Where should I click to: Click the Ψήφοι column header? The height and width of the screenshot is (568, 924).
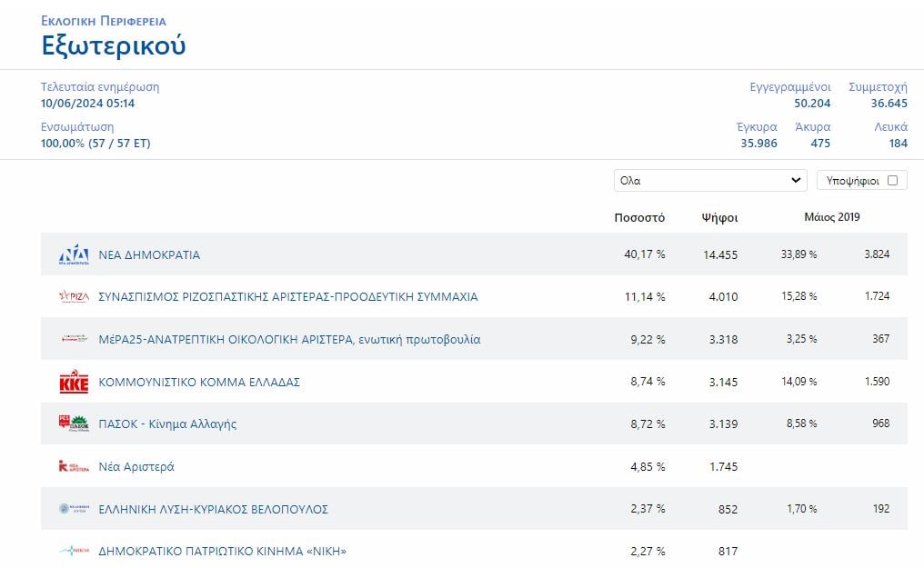pos(719,218)
